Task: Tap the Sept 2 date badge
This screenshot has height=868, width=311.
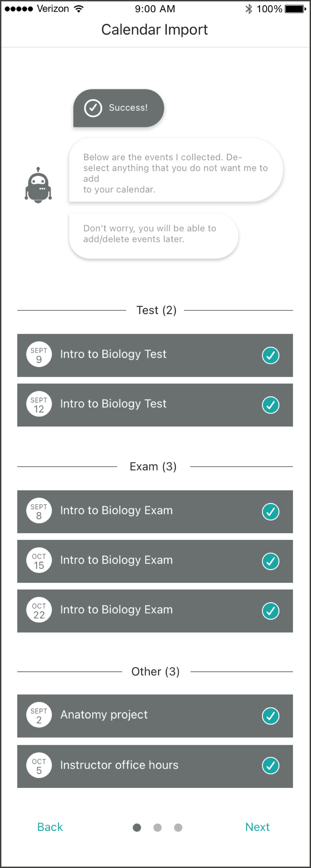Action: pyautogui.click(x=39, y=715)
